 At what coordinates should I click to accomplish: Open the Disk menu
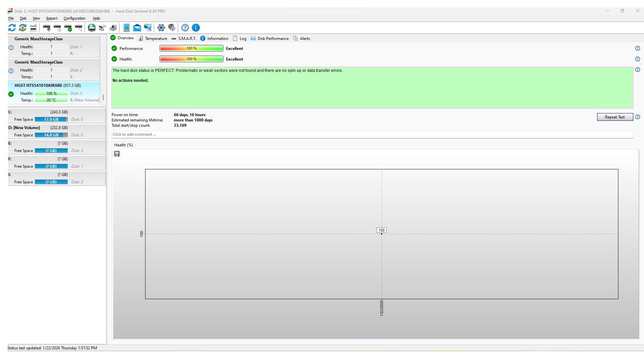click(x=23, y=18)
